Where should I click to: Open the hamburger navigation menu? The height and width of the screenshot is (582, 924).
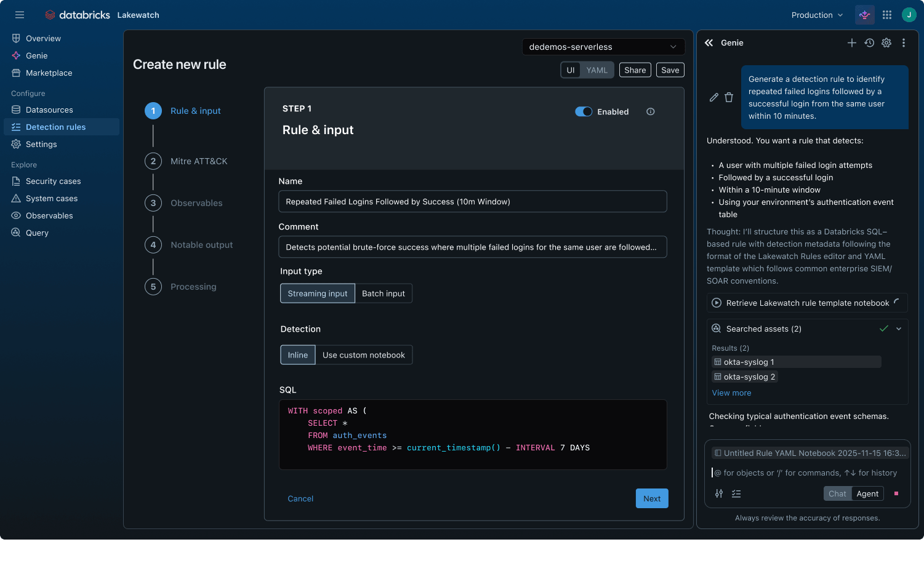coord(20,15)
